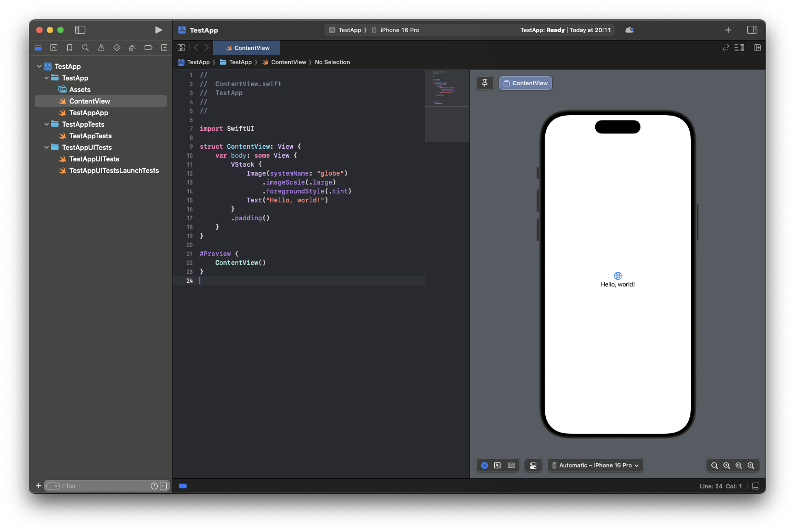Open the Report navigator

tap(164, 47)
